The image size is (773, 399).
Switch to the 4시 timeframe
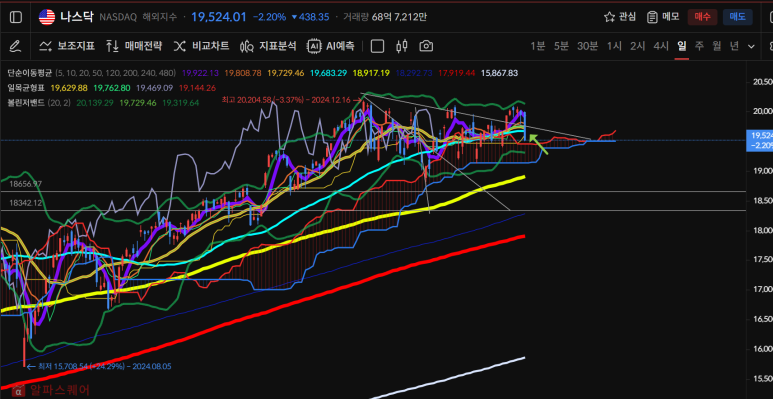coord(661,46)
